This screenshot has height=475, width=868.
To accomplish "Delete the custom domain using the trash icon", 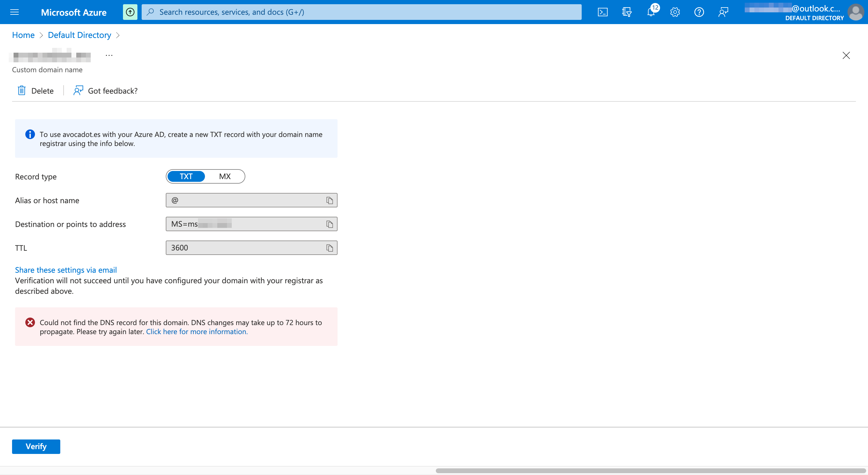I will click(35, 90).
